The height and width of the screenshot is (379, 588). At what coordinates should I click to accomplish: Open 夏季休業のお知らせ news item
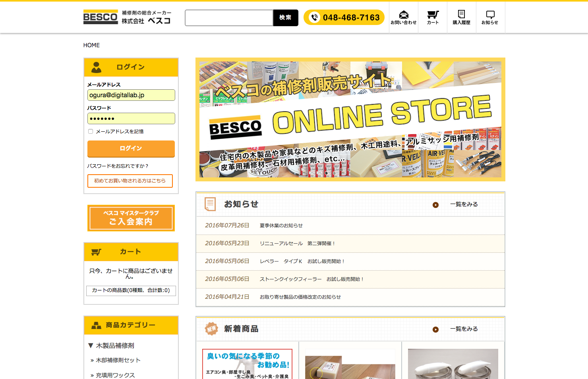click(281, 225)
